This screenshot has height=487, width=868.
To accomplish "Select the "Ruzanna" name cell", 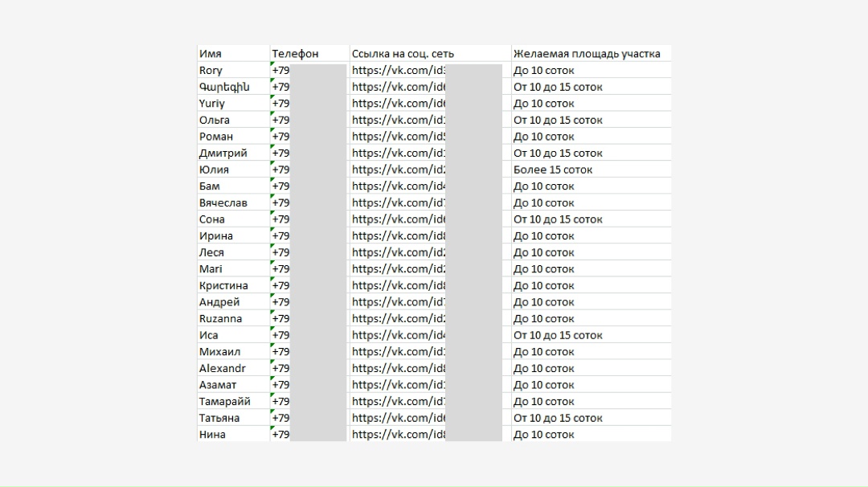I will [219, 319].
